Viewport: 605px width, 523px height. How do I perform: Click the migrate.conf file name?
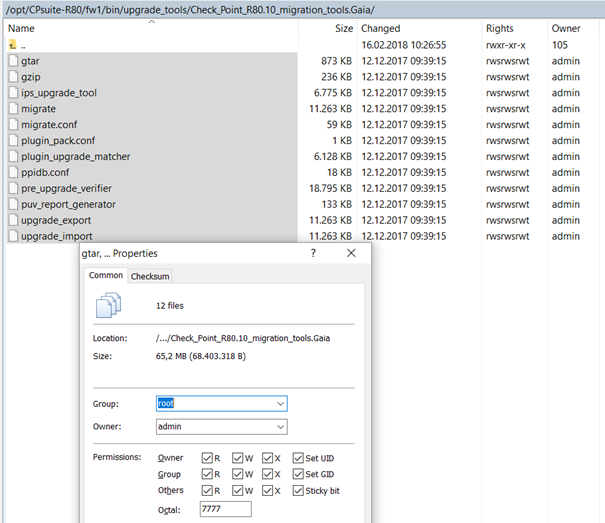[x=49, y=125]
